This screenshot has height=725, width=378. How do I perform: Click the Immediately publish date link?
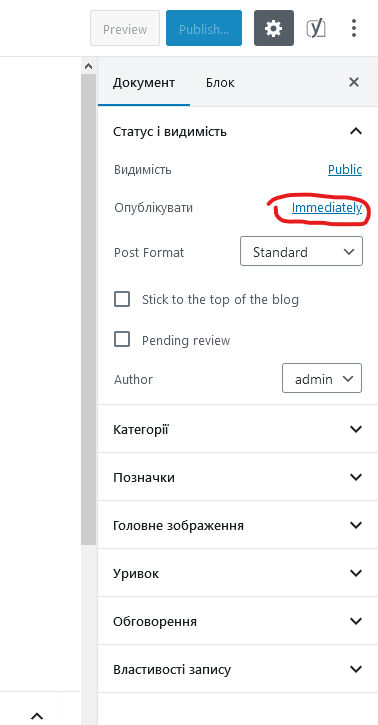click(x=326, y=208)
